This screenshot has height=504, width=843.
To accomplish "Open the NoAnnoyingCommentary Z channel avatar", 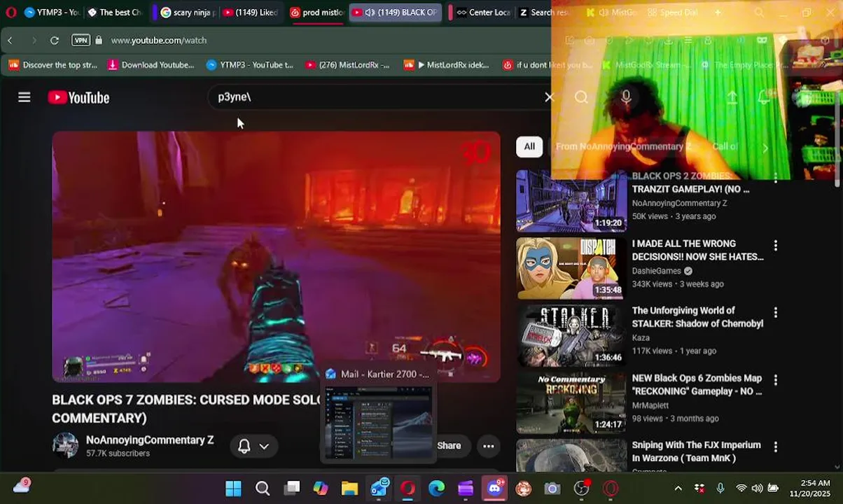I will [65, 445].
